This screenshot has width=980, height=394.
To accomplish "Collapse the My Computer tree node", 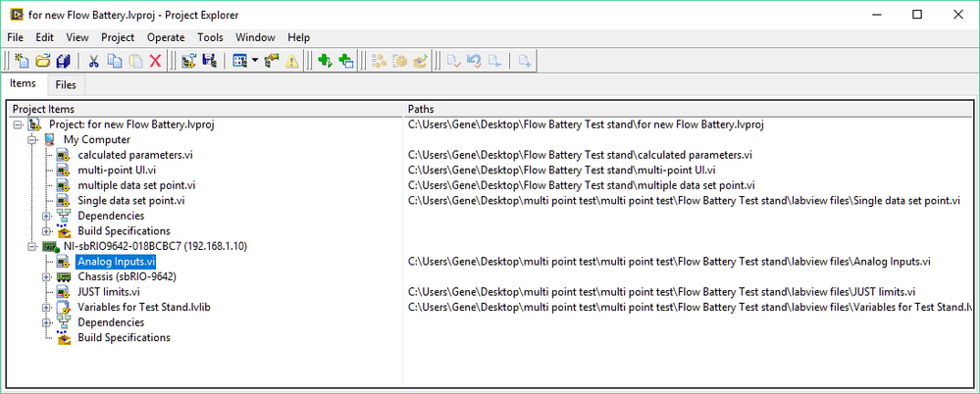I will (x=31, y=140).
